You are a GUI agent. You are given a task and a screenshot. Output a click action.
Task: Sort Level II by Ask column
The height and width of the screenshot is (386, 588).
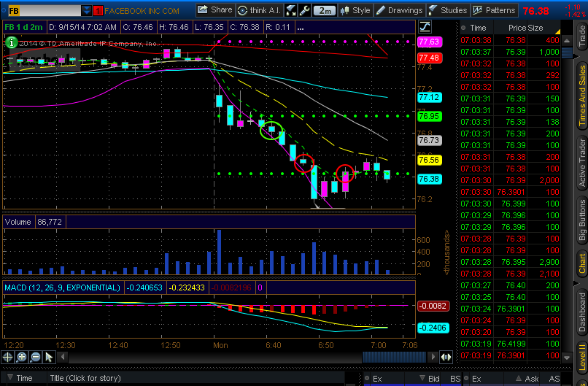click(x=527, y=379)
